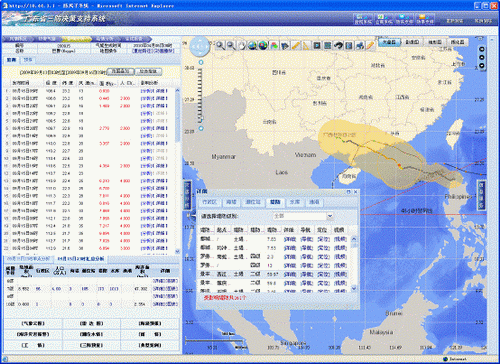Collapse the left panel using the map's left edge handle
500x364 pixels.
tap(187, 195)
